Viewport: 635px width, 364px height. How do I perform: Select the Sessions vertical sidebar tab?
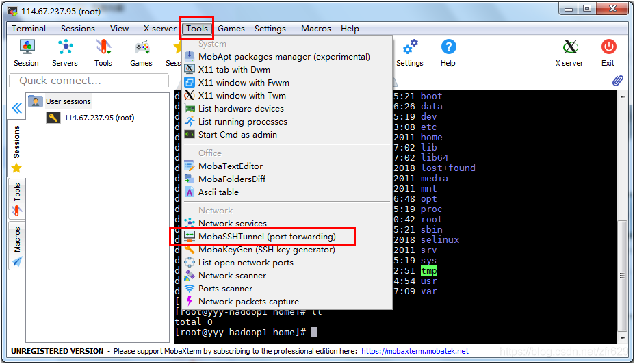coord(16,148)
